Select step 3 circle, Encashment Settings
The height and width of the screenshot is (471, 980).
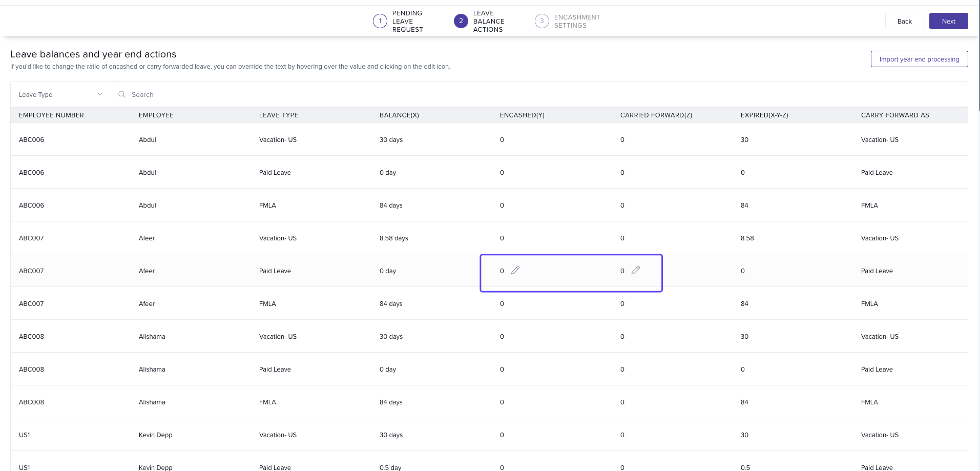coord(541,21)
